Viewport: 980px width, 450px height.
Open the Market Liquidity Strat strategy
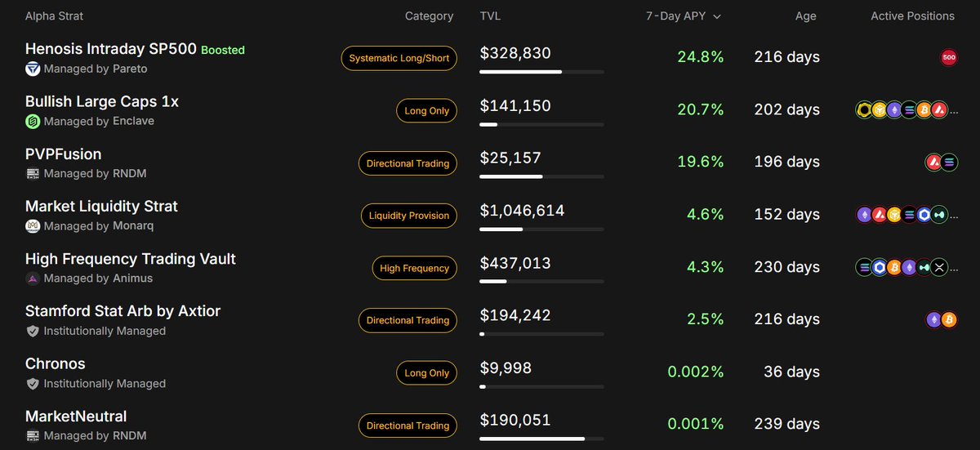point(101,206)
